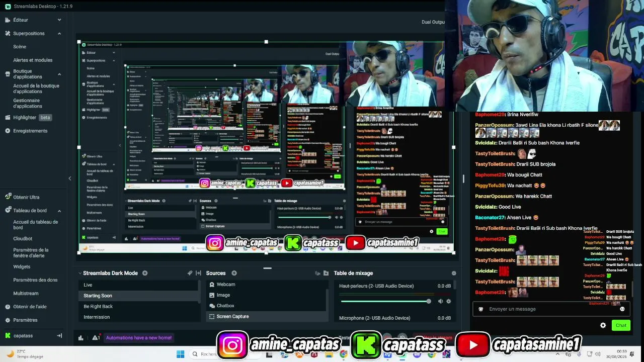Collapse the Superpositions section chevron
644x362 pixels.
tap(59, 34)
